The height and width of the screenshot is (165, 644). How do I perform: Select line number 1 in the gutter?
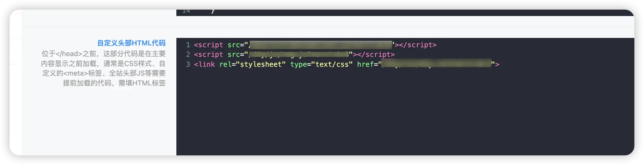188,45
